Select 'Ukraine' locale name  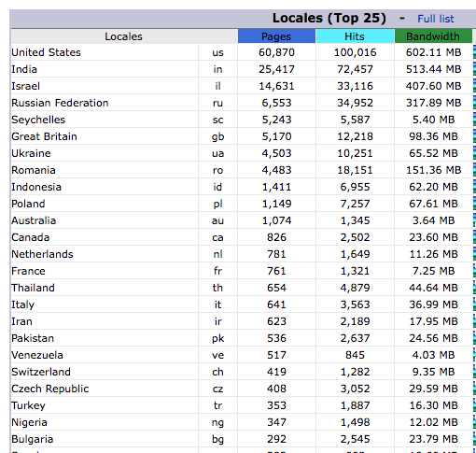pyautogui.click(x=31, y=153)
